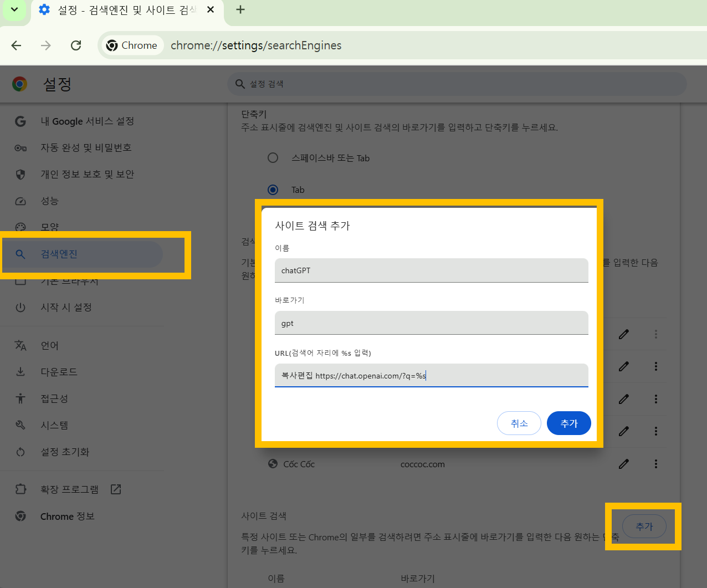Click the Chrome site info chip
Viewport: 707px width, 588px height.
[x=132, y=45]
